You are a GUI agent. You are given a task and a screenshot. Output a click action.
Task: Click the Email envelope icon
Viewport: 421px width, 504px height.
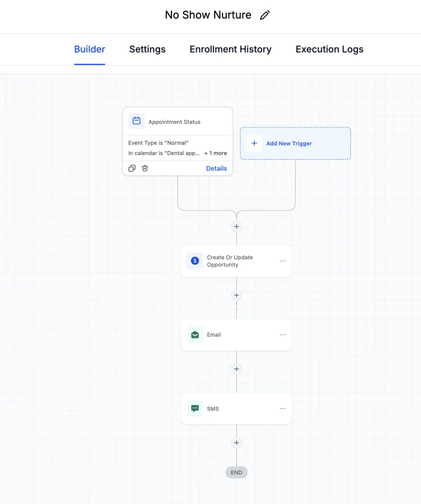[x=195, y=335]
